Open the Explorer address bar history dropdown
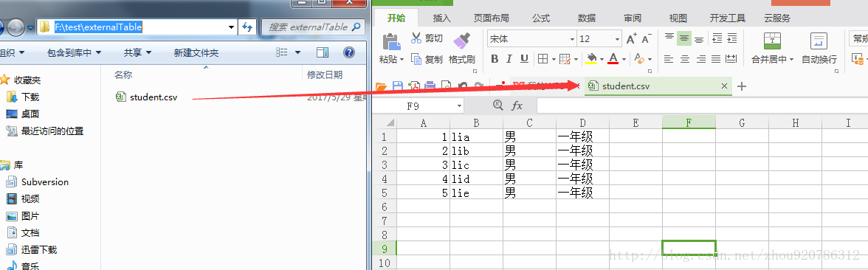The width and height of the screenshot is (868, 270). tap(232, 27)
